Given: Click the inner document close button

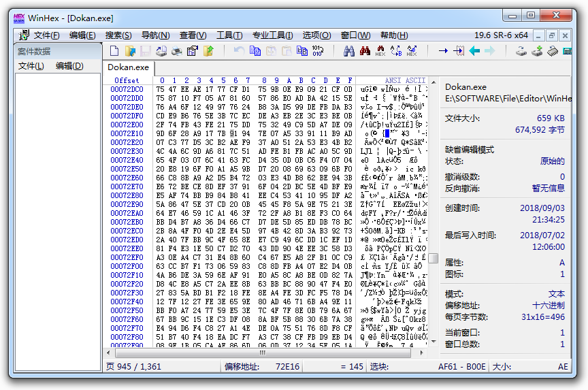Looking at the screenshot, I should pos(565,36).
